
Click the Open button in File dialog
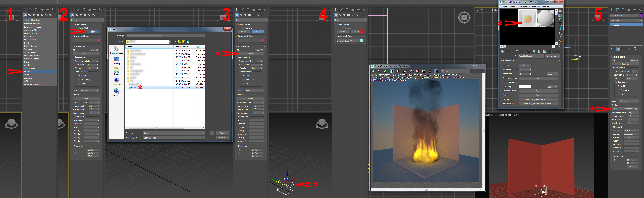tap(222, 133)
